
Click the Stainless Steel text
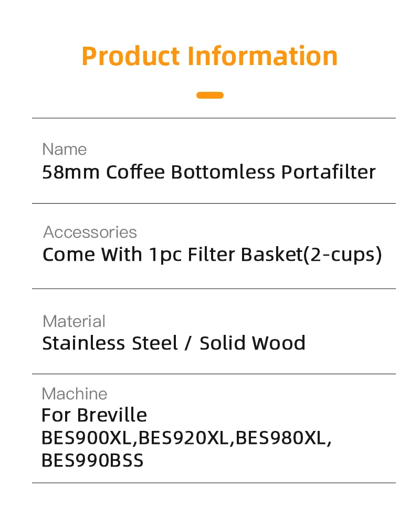[110, 343]
